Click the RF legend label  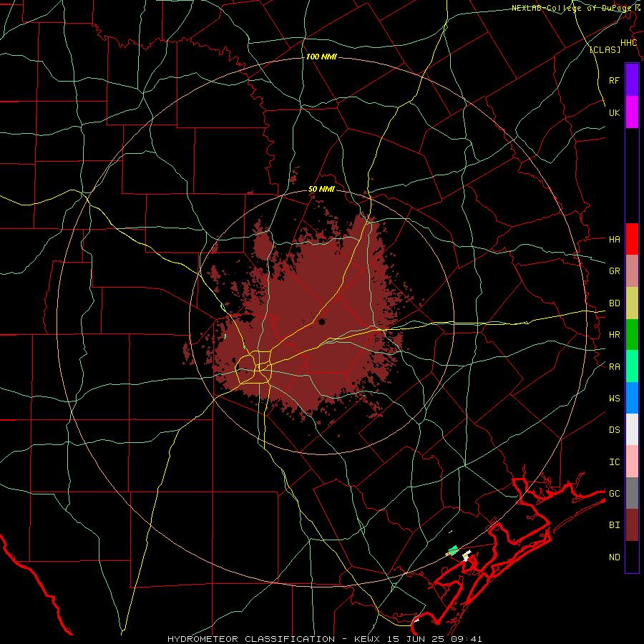tap(614, 80)
